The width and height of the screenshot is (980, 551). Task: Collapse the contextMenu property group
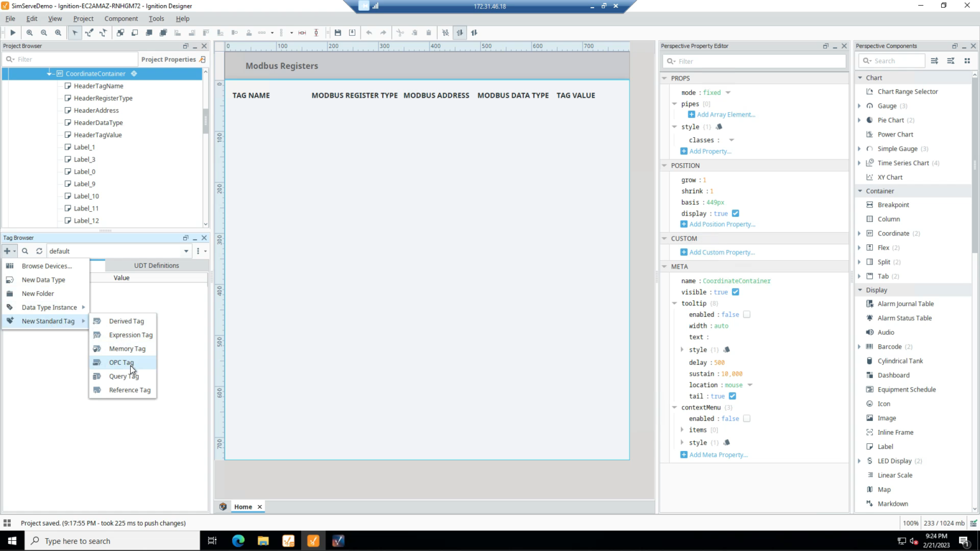tap(674, 408)
